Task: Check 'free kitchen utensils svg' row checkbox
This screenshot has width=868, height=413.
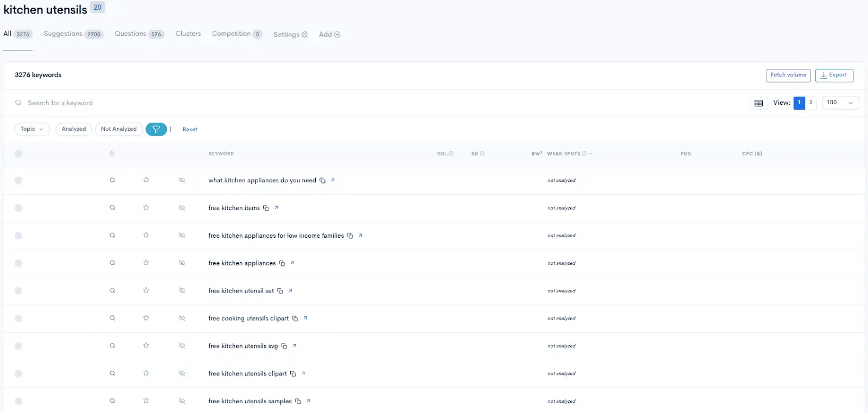Action: [18, 346]
